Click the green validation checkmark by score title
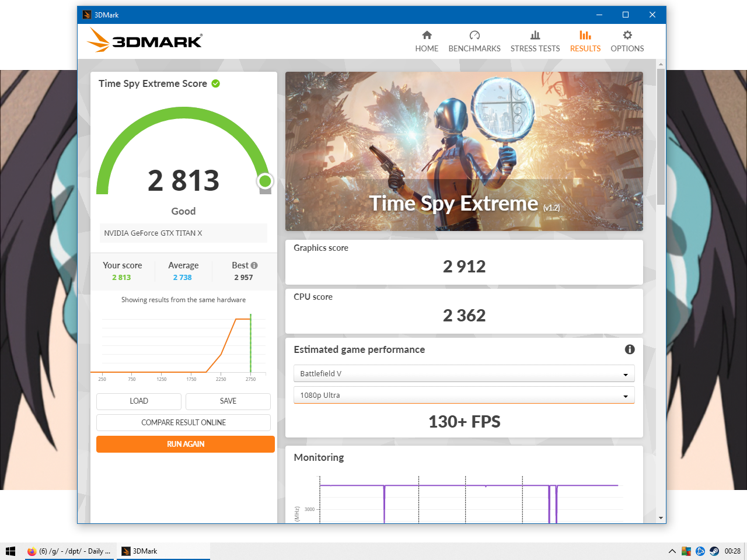 pyautogui.click(x=216, y=83)
